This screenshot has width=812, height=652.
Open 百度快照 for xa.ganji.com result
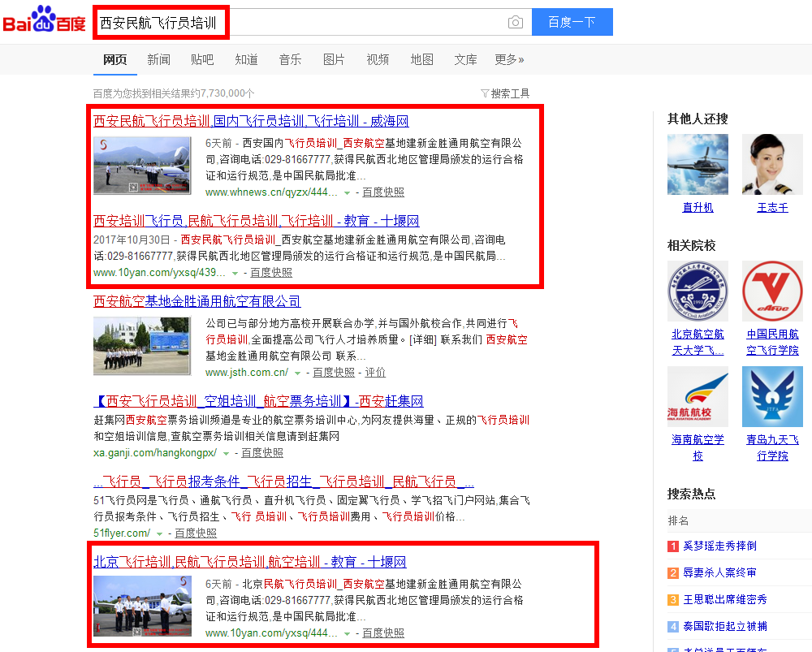262,452
